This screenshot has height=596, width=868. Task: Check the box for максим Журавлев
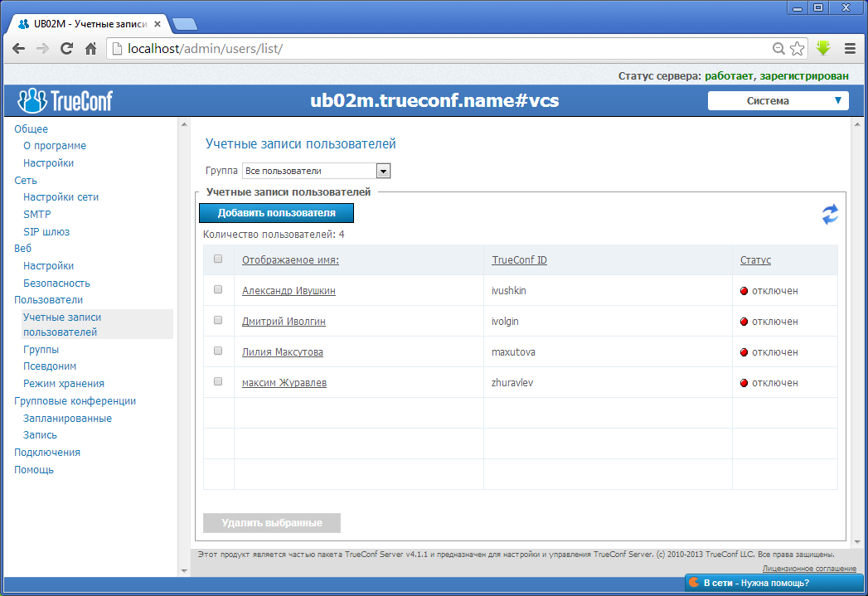218,381
